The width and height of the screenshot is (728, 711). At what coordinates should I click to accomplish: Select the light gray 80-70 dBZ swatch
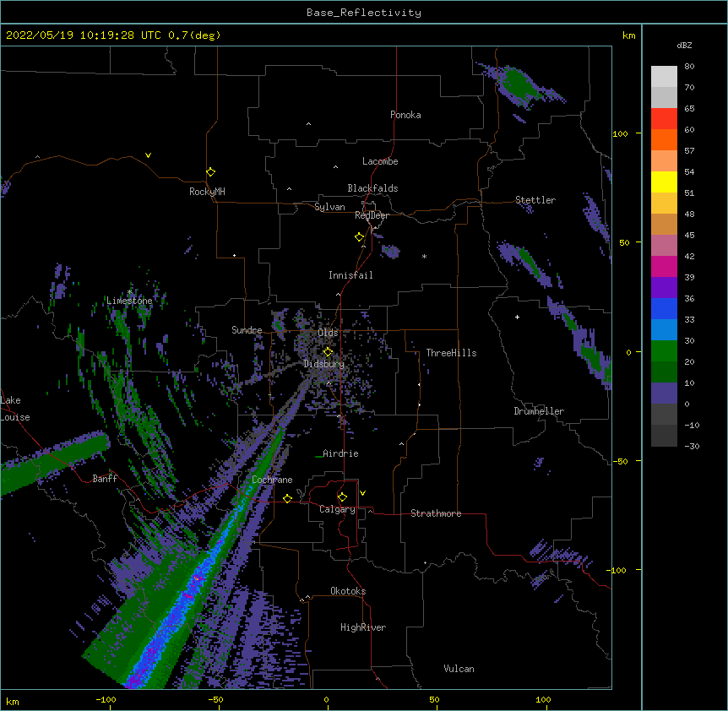tap(664, 77)
